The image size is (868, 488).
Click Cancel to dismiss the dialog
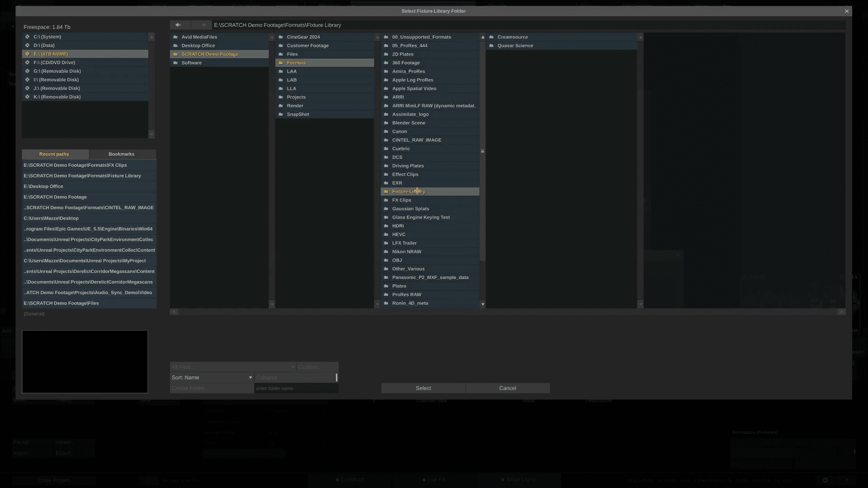coord(507,388)
